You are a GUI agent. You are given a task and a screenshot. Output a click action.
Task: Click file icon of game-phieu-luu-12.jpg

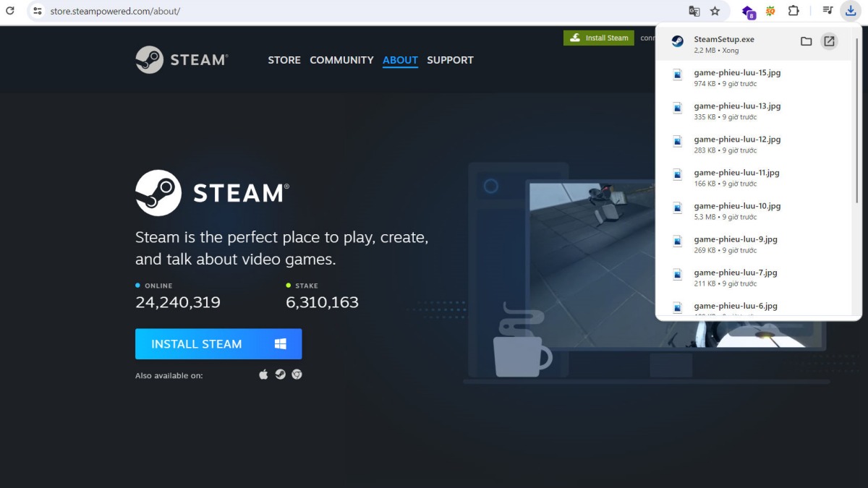point(677,141)
